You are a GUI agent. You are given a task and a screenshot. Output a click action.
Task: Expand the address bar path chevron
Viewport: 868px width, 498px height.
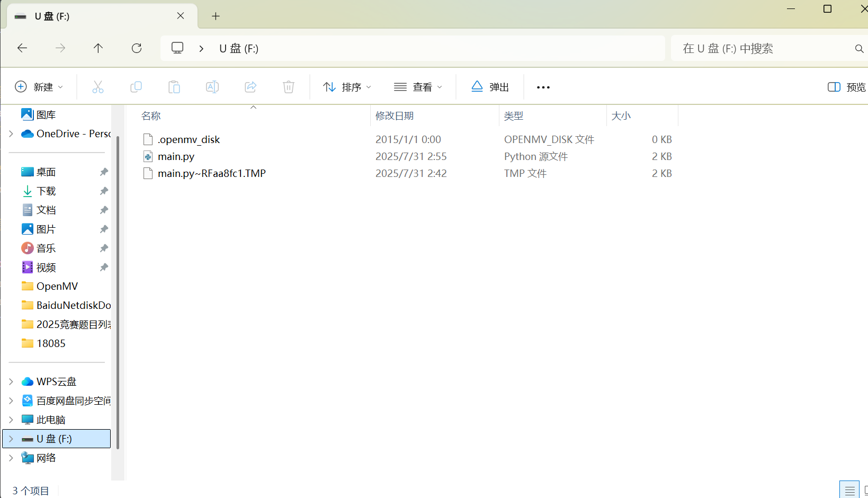[x=202, y=49]
